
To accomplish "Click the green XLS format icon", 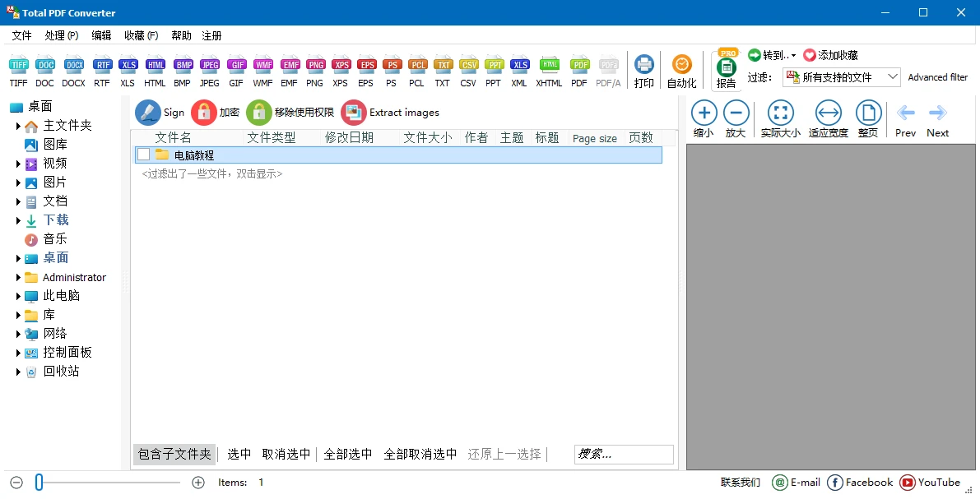I will pos(128,71).
